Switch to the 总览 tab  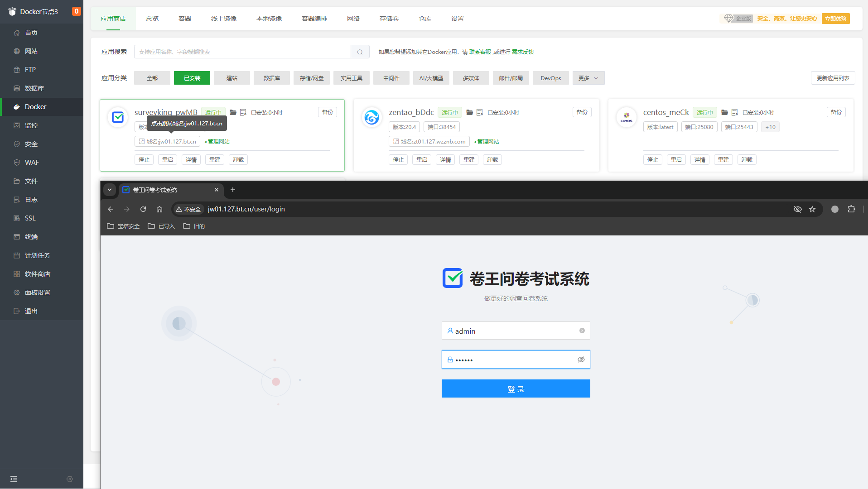(x=152, y=19)
